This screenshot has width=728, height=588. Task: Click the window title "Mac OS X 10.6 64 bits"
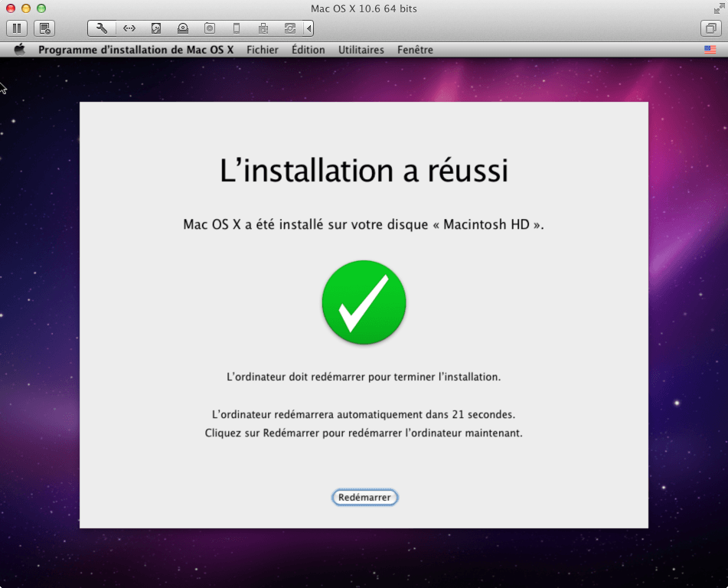[x=364, y=8]
